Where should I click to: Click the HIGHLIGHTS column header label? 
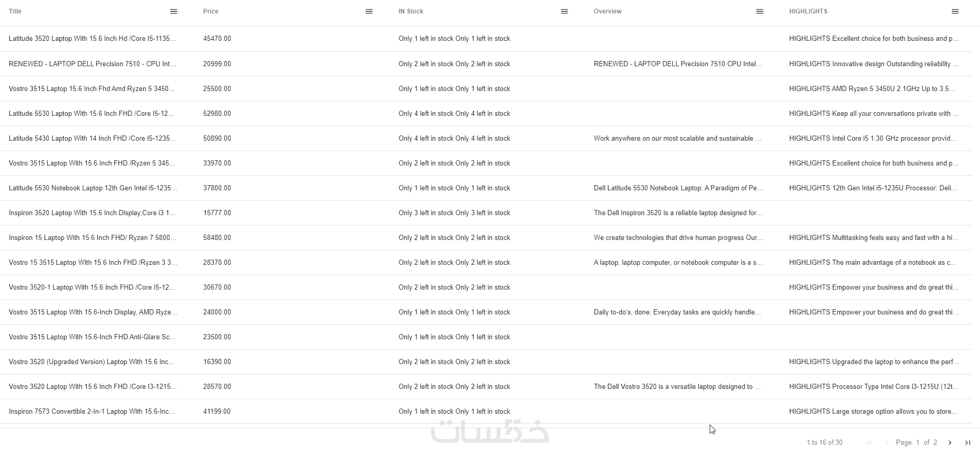[808, 11]
